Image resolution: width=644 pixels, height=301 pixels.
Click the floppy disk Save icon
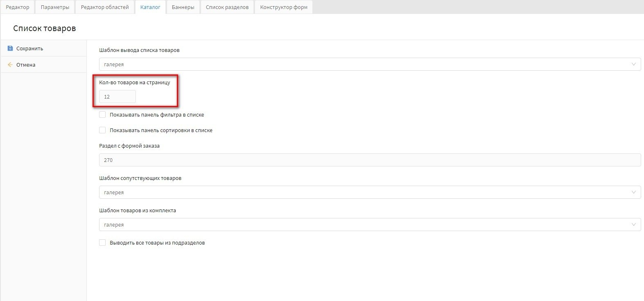pyautogui.click(x=10, y=48)
